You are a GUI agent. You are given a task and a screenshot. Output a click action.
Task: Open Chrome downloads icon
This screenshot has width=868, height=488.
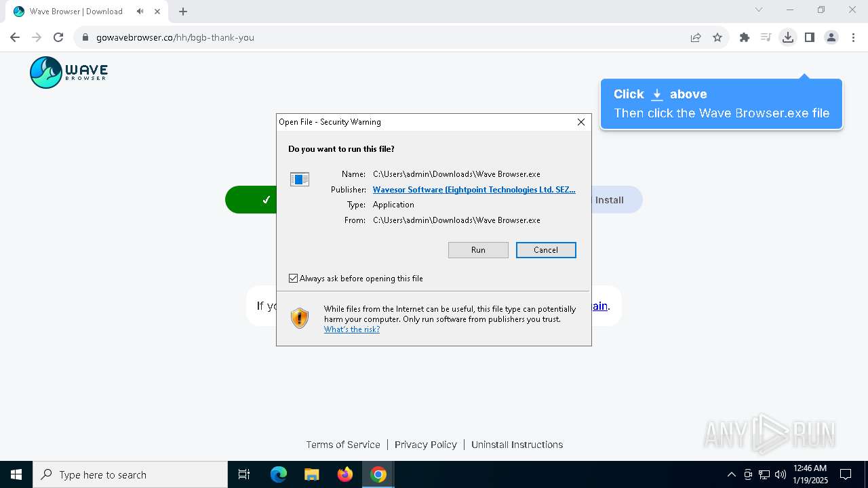point(787,37)
